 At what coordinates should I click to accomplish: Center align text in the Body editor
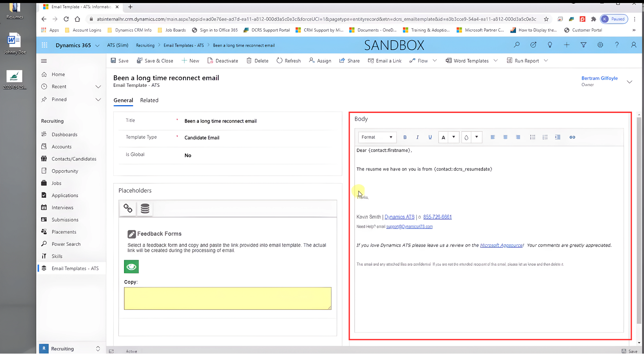click(505, 137)
